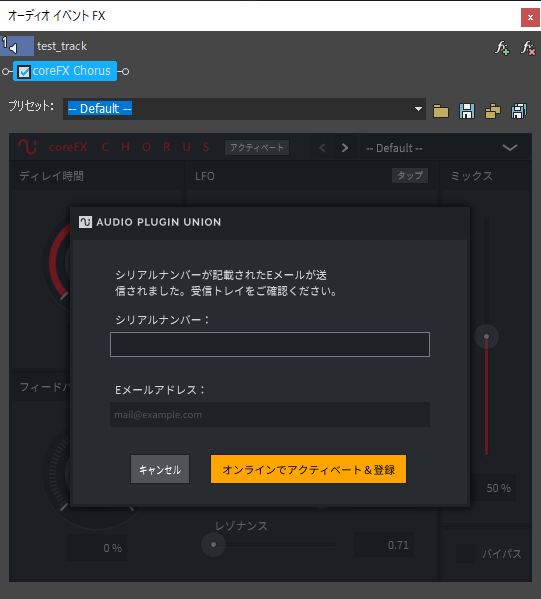Click the タップ tempo button
Viewport: 541px width, 599px height.
click(x=410, y=176)
